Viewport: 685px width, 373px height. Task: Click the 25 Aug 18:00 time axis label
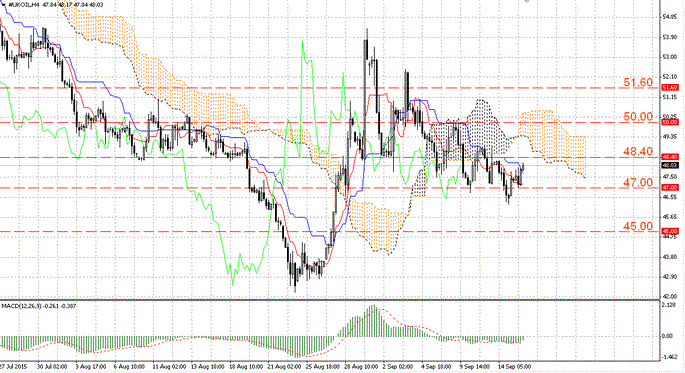pos(323,366)
